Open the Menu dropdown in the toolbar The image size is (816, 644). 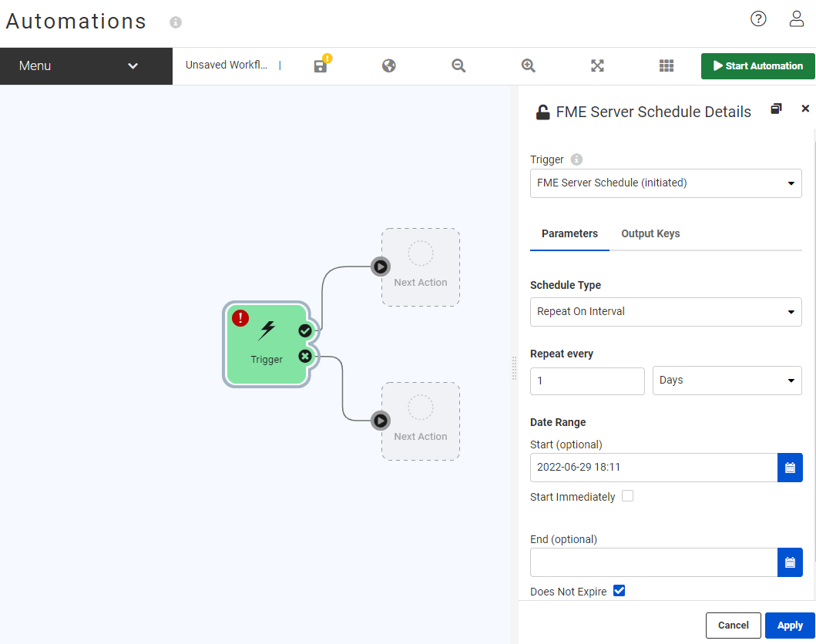pos(85,66)
